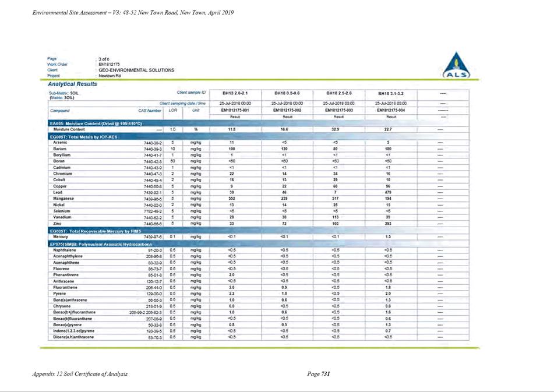554x392 pixels.
Task: Click the Mercury compound row label
Action: (x=61, y=236)
